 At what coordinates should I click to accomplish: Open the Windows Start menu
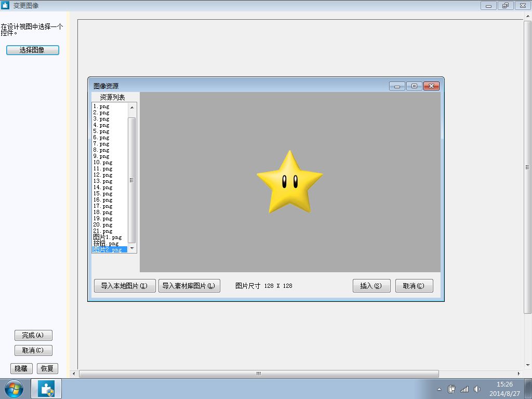click(x=14, y=389)
